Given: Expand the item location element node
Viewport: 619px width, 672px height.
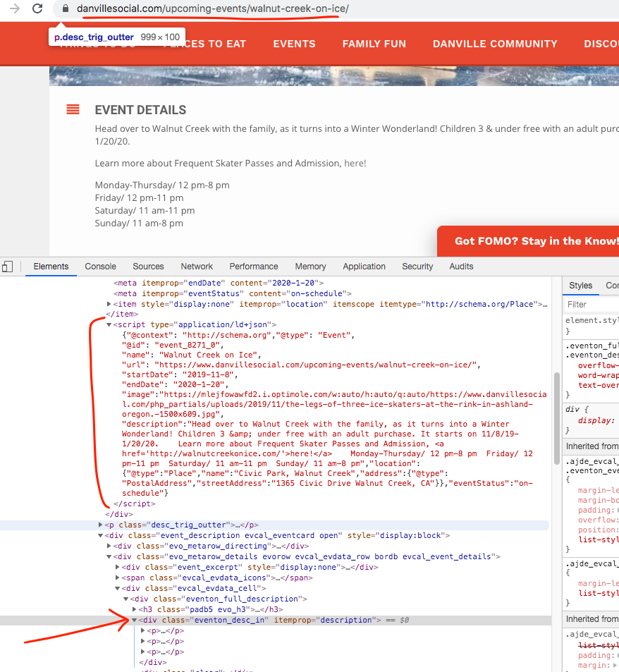Looking at the screenshot, I should (109, 304).
